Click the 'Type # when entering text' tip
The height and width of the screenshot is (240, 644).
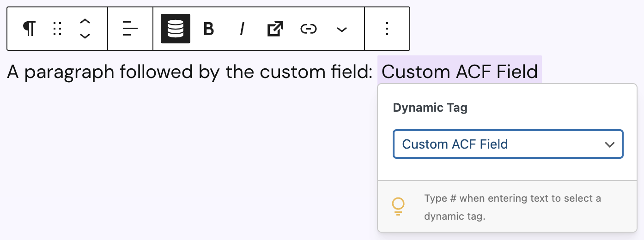(513, 207)
